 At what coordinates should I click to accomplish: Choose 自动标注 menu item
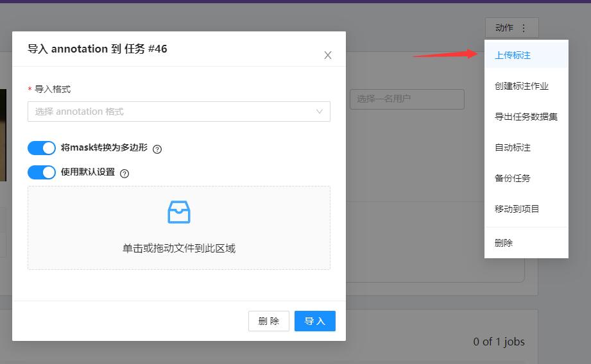[x=513, y=147]
